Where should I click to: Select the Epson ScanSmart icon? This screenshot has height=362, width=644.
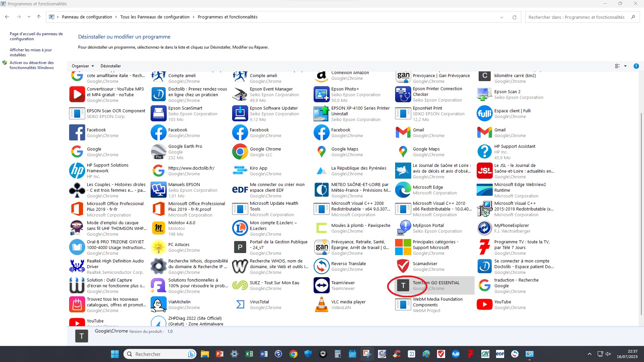(159, 114)
